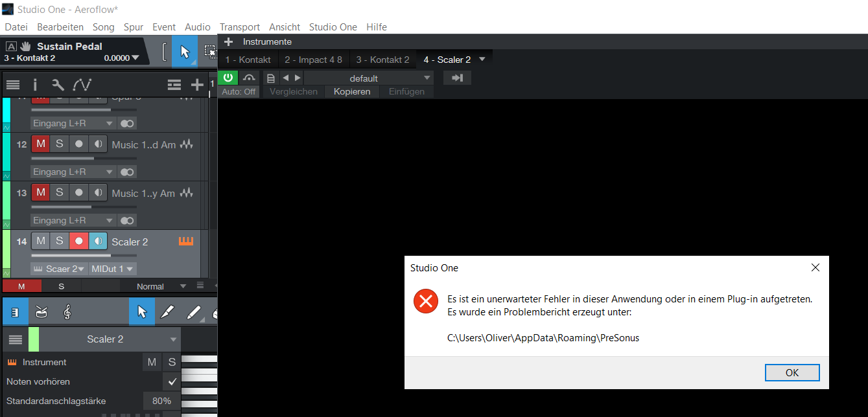Uncheck Noten vorhören
The width and height of the screenshot is (868, 417).
tap(172, 381)
